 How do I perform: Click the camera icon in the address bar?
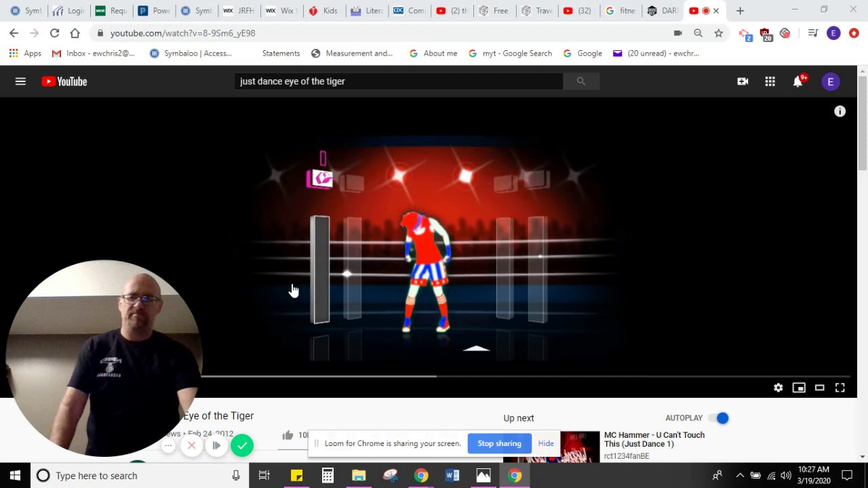pos(677,33)
